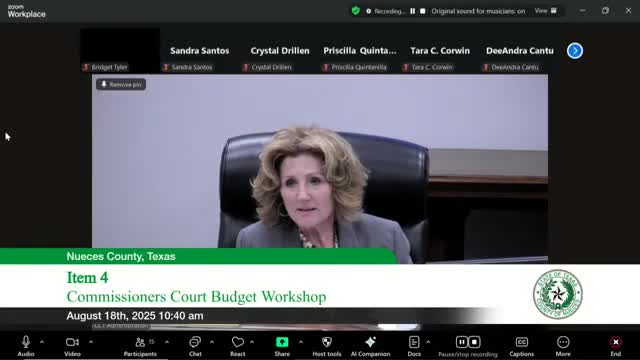Click Zoom Workplace logo
The width and height of the screenshot is (640, 360).
tap(27, 11)
